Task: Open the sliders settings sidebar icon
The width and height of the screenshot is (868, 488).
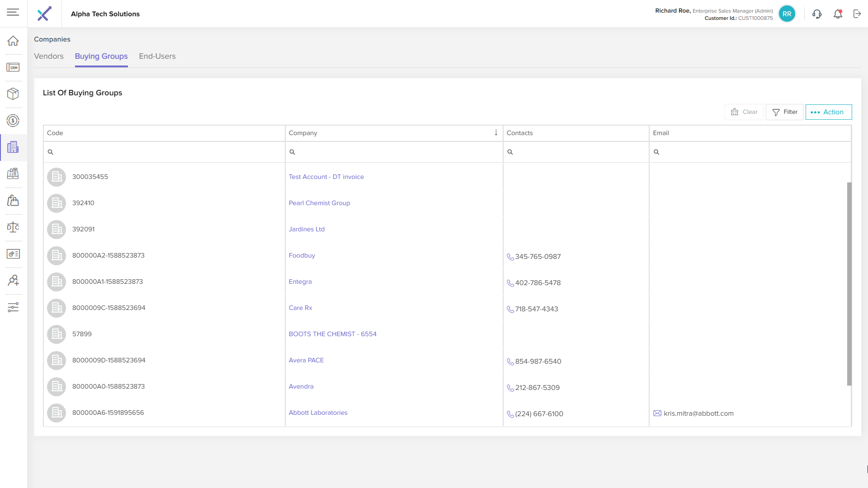Action: [13, 307]
